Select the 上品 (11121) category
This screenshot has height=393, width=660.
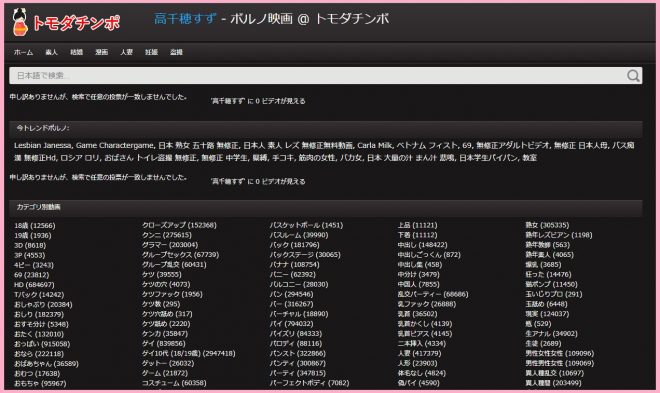(x=417, y=225)
